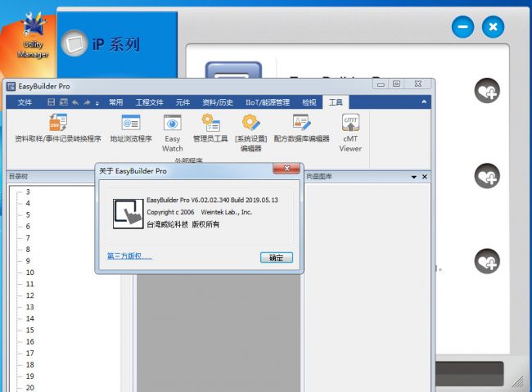Switch to the 元件 ribbon tab
This screenshot has height=392, width=532.
pyautogui.click(x=183, y=102)
